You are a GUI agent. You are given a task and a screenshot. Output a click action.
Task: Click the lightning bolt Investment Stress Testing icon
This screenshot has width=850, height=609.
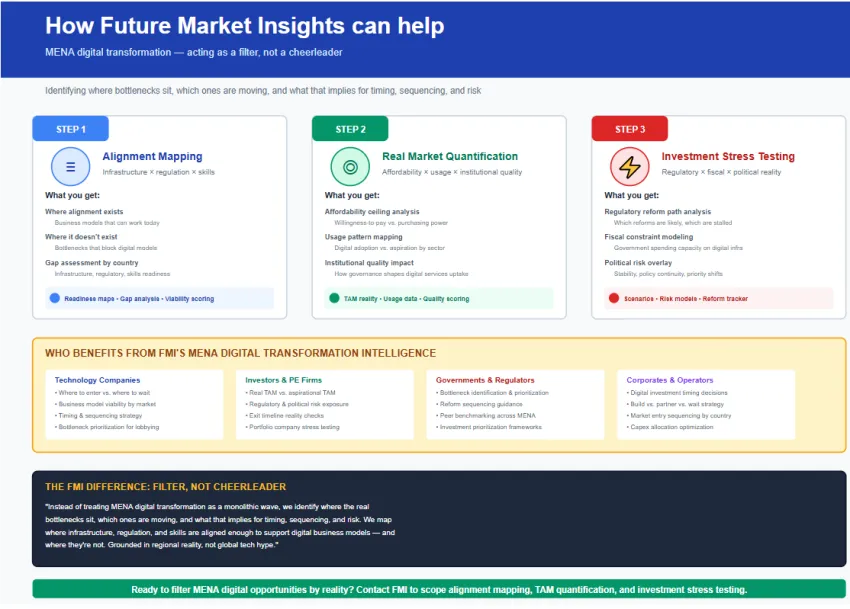click(630, 167)
